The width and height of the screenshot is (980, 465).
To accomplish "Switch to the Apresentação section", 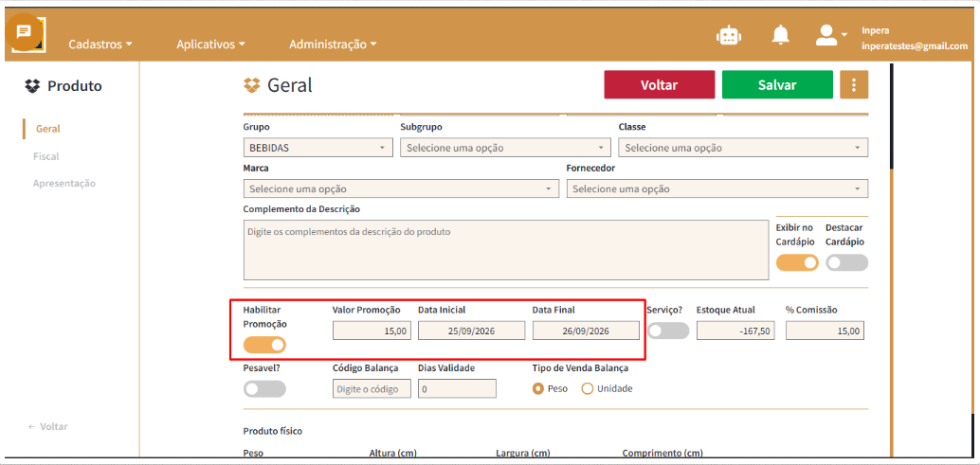I will pos(64,184).
